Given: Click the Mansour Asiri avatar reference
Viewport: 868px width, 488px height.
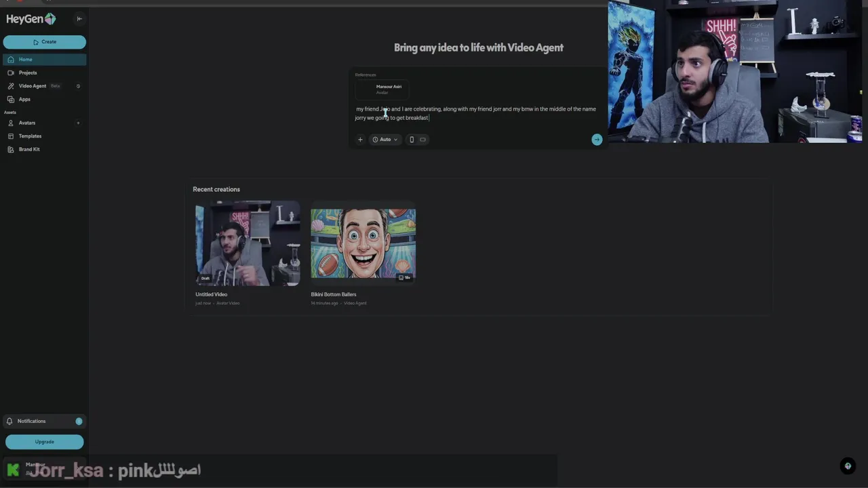Looking at the screenshot, I should click(x=382, y=89).
